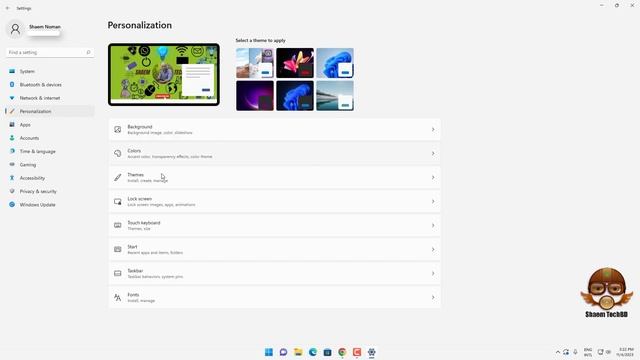The width and height of the screenshot is (640, 360).
Task: Click the Background picture icon
Action: click(118, 129)
